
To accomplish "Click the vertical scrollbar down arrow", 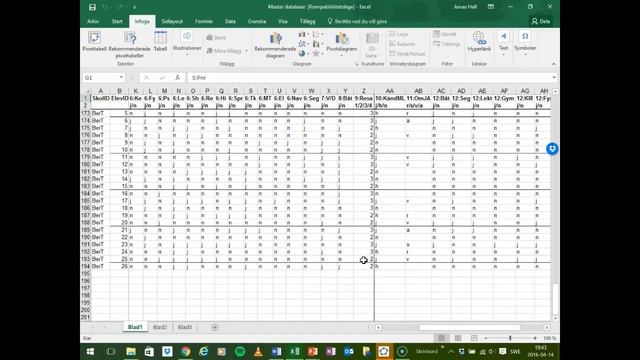I will point(555,318).
